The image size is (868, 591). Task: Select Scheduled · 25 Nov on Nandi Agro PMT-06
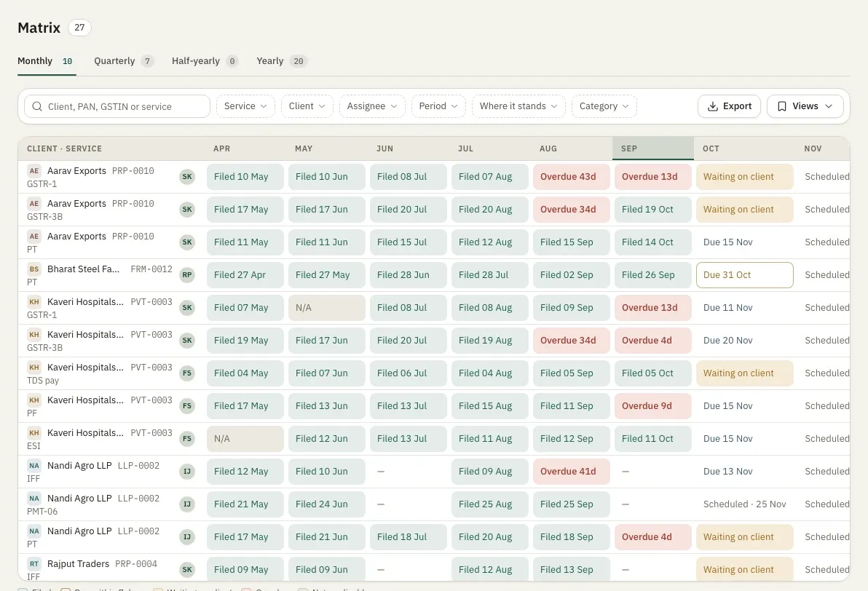[x=744, y=504]
